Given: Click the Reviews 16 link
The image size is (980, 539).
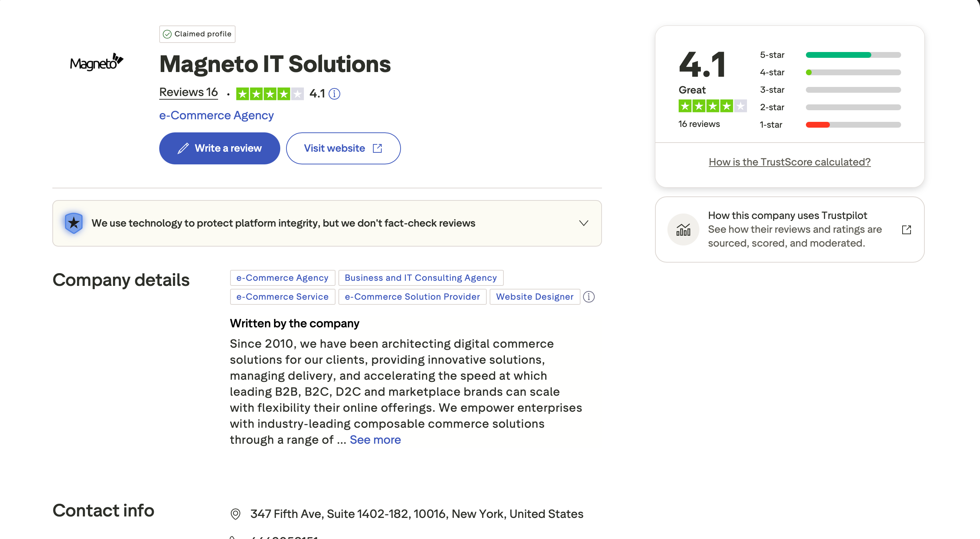Looking at the screenshot, I should coord(188,92).
